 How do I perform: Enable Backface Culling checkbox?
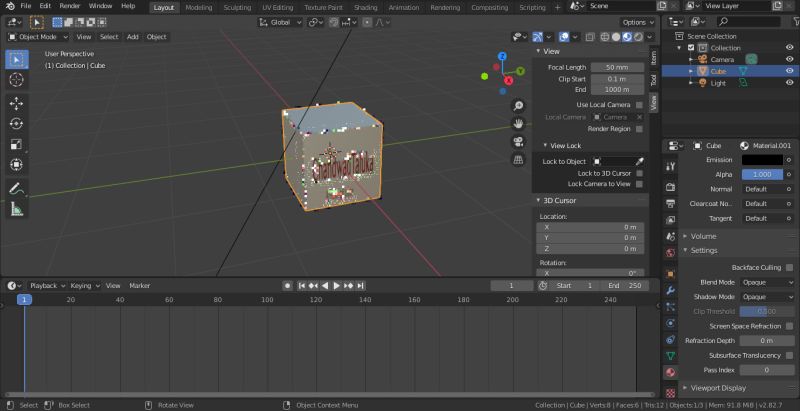(x=790, y=268)
